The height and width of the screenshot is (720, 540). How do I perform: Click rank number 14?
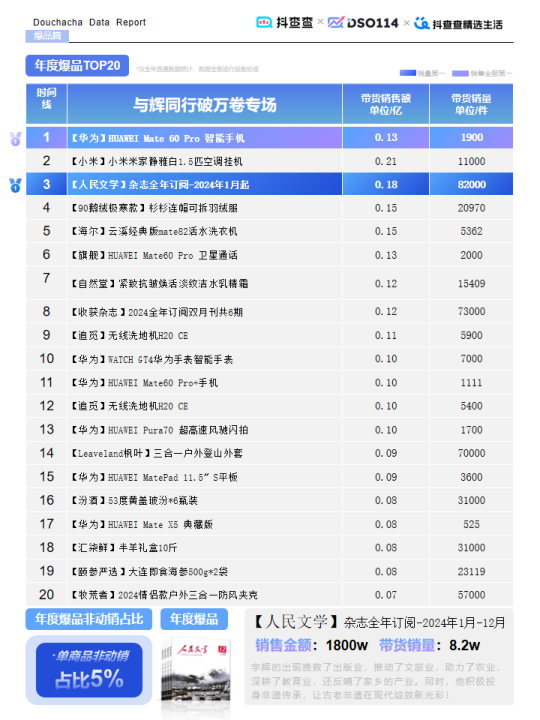click(46, 453)
